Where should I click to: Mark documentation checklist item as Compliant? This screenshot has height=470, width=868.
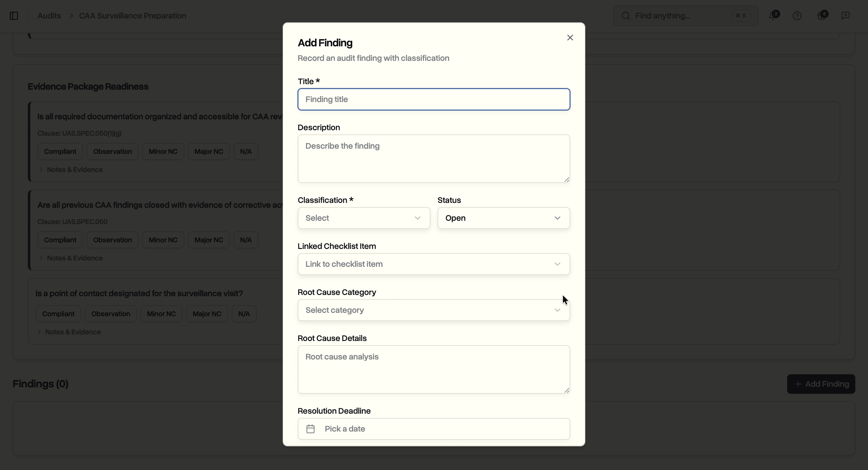[60, 151]
